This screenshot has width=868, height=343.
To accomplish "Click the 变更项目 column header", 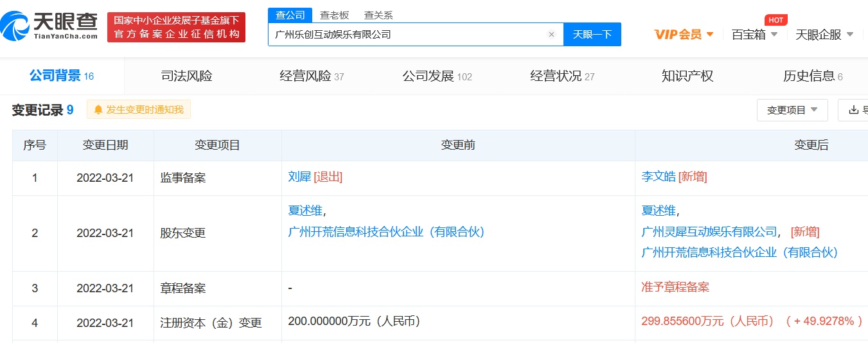I will tap(218, 145).
